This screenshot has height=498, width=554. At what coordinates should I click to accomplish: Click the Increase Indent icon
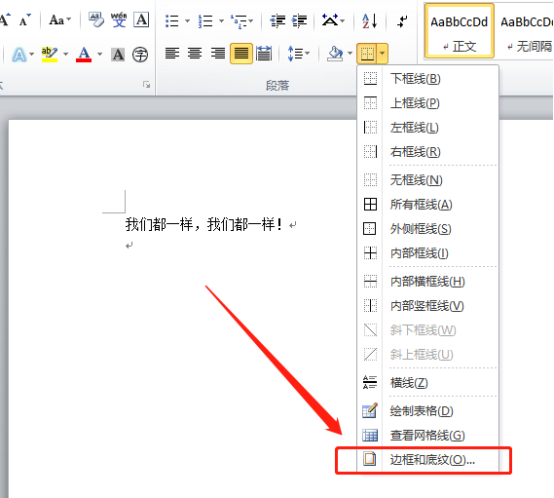(x=299, y=21)
